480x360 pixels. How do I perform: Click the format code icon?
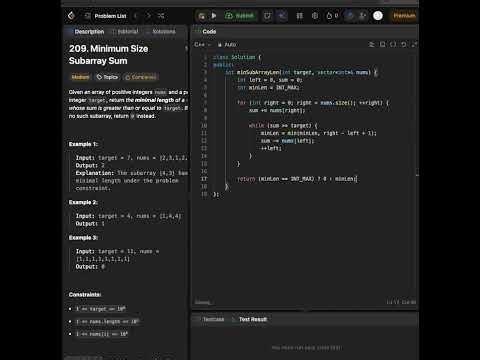[371, 44]
